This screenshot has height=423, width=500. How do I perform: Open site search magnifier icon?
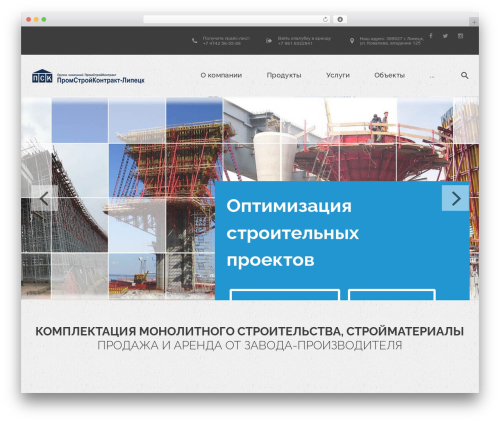464,75
